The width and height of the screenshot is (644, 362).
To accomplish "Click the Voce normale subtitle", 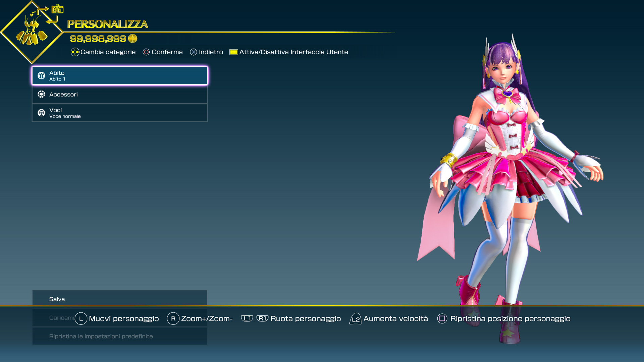I will (x=65, y=116).
